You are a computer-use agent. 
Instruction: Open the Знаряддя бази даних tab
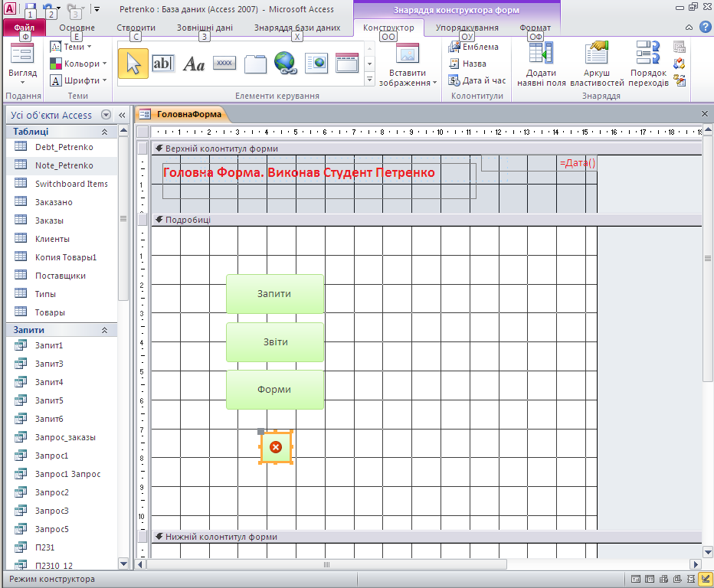[297, 28]
